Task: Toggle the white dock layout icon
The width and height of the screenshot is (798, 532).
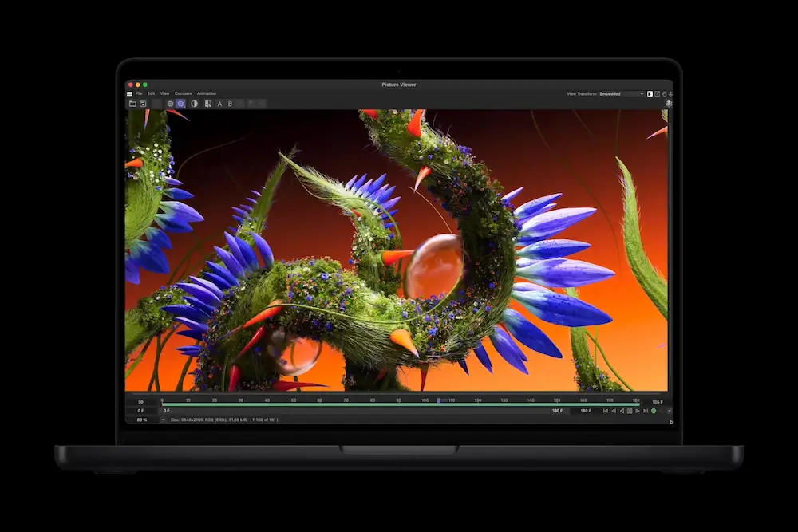Action: tap(650, 93)
